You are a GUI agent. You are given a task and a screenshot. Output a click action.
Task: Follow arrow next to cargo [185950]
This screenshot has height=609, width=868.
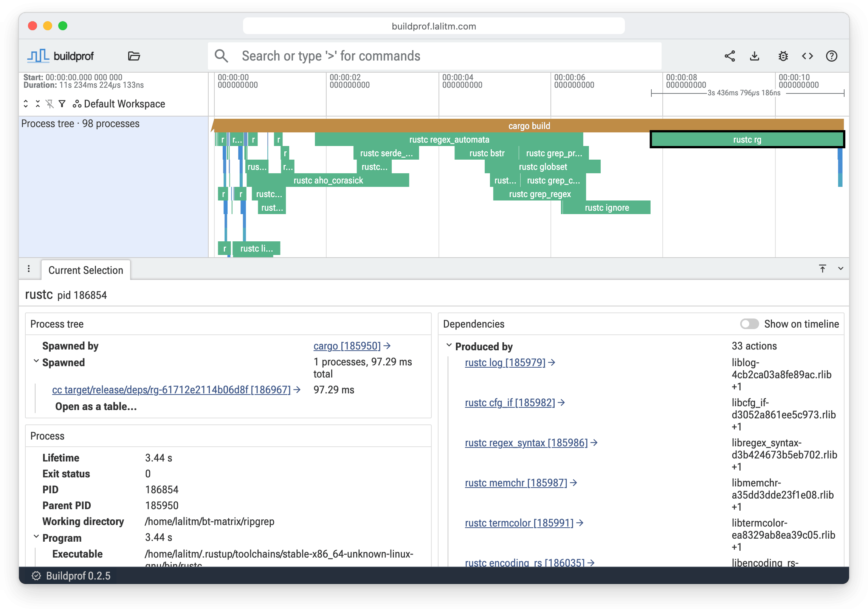pos(387,346)
